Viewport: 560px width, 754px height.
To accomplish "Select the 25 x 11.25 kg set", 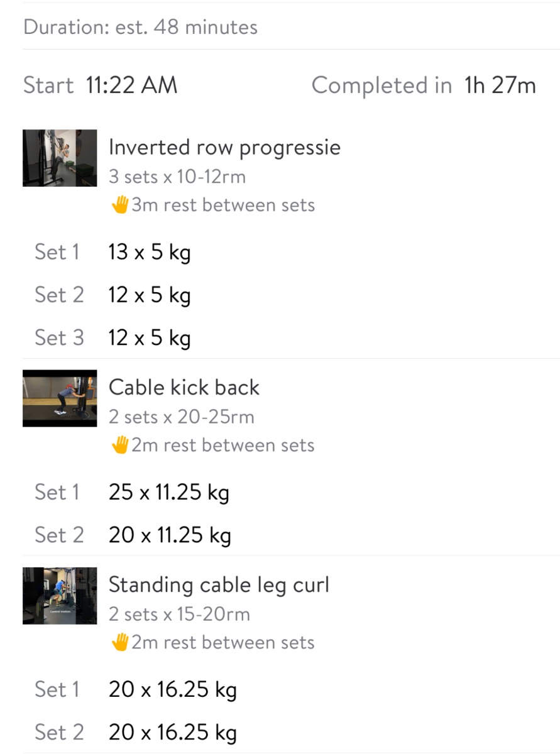I will 168,493.
